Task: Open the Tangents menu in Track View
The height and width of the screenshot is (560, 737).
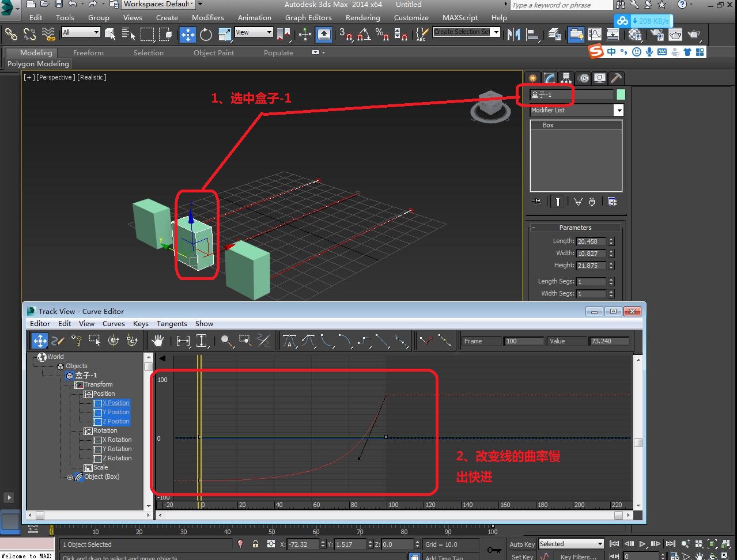Action: click(x=172, y=324)
